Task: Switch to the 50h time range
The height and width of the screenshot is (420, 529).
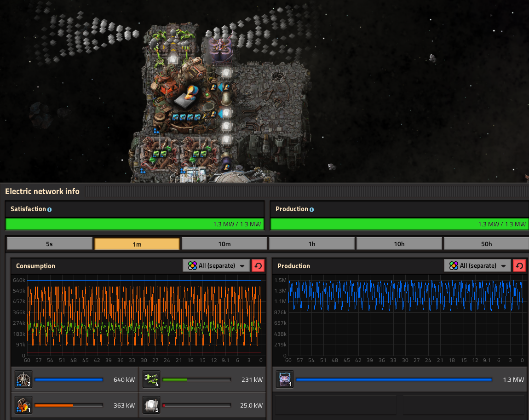Action: click(486, 244)
